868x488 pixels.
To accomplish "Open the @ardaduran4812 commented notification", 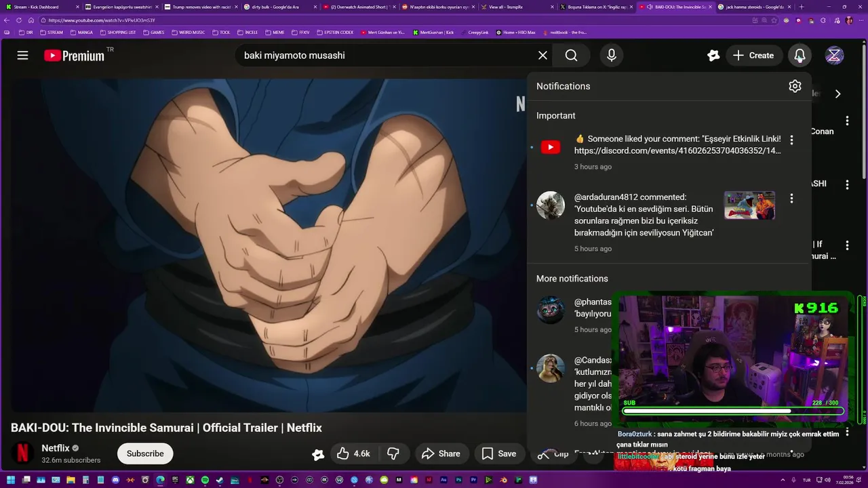I will pyautogui.click(x=669, y=222).
